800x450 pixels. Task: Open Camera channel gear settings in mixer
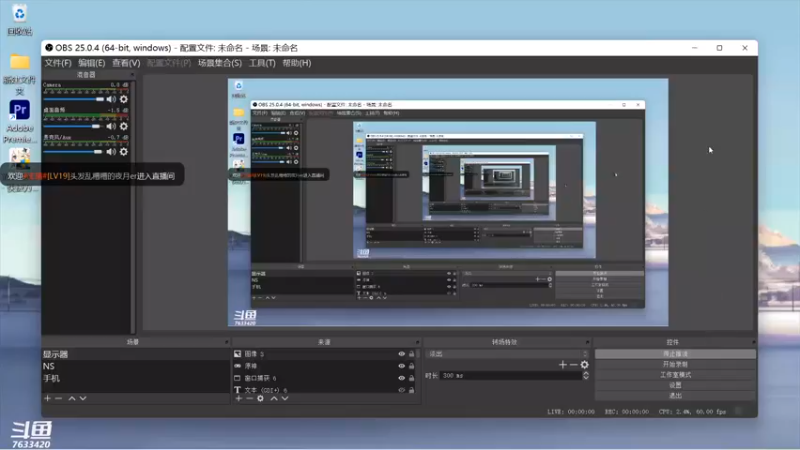pos(123,99)
